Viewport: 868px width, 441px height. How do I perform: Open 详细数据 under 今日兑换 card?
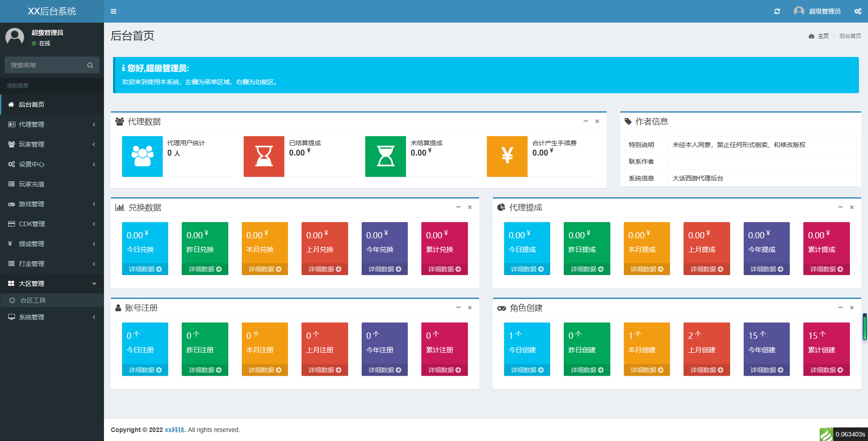point(145,269)
